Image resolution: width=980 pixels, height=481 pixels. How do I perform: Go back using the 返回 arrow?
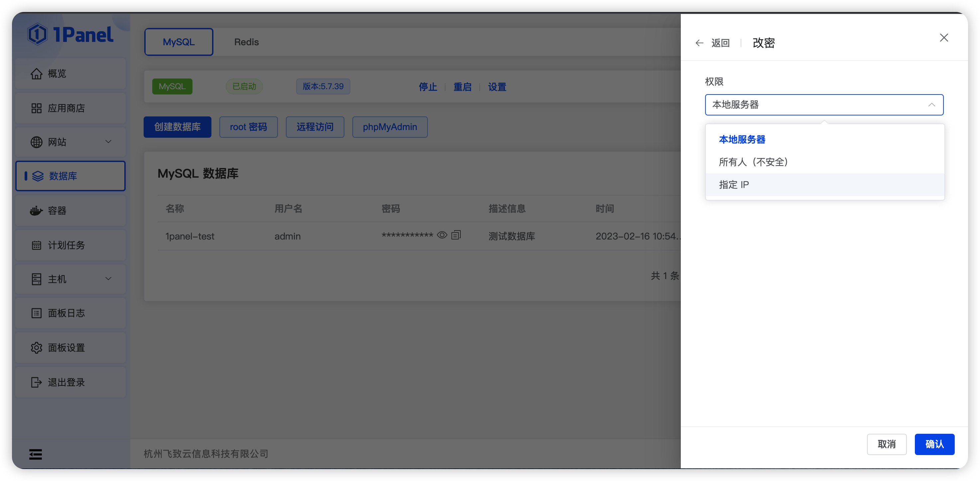coord(699,43)
